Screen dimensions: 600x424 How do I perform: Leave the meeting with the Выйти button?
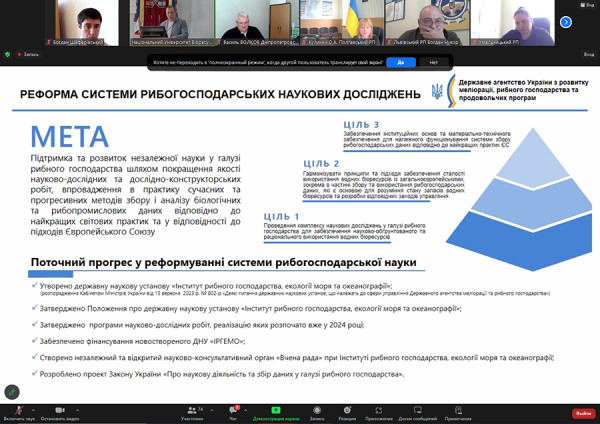584,413
